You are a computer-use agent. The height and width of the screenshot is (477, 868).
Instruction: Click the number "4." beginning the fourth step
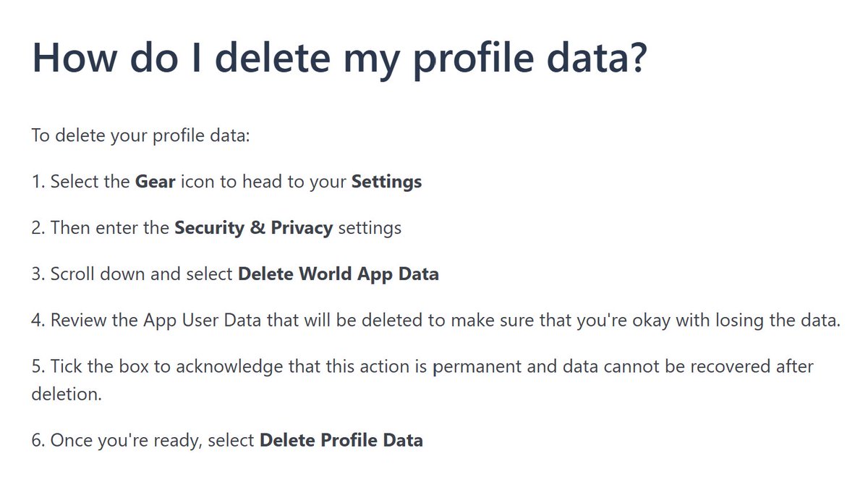pyautogui.click(x=39, y=321)
